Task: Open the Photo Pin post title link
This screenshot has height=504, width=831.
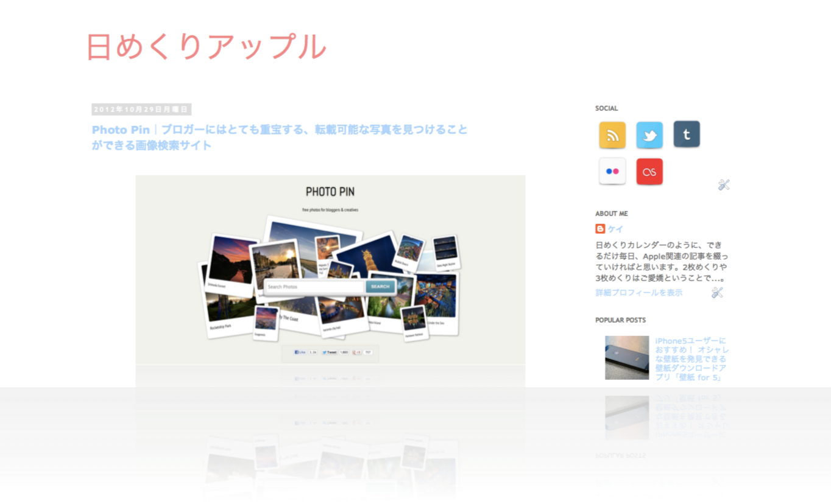Action: pos(280,138)
